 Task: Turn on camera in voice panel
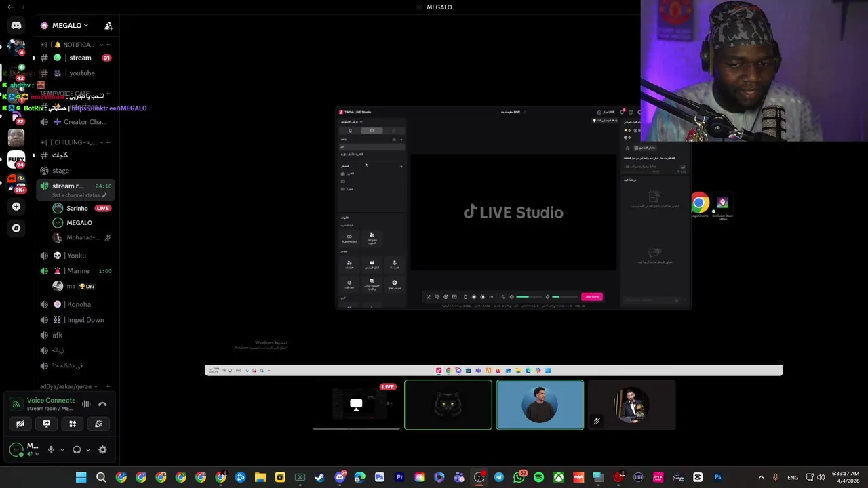point(20,424)
